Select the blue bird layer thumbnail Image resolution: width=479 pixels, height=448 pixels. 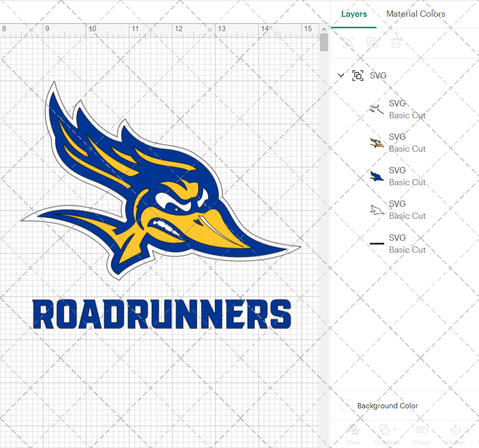(376, 177)
